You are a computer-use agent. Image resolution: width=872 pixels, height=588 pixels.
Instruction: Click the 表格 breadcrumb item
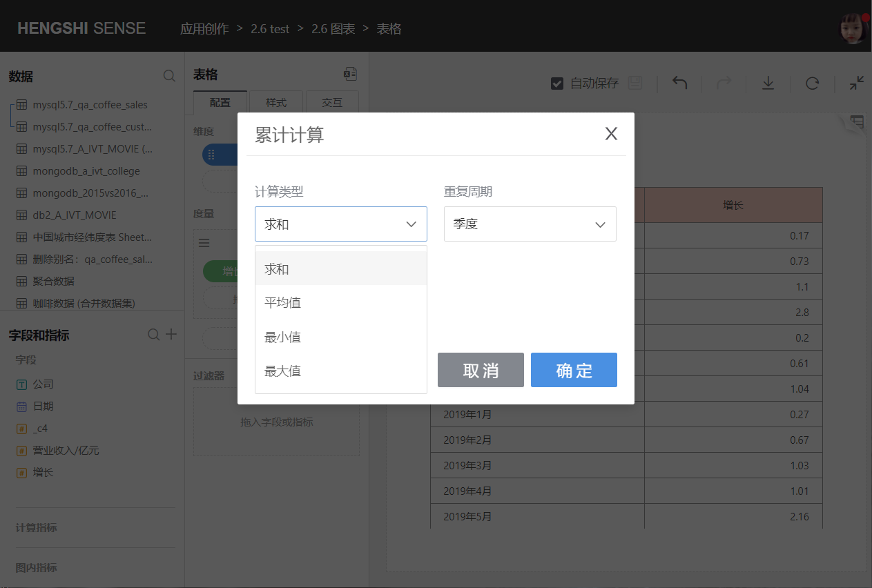(389, 28)
